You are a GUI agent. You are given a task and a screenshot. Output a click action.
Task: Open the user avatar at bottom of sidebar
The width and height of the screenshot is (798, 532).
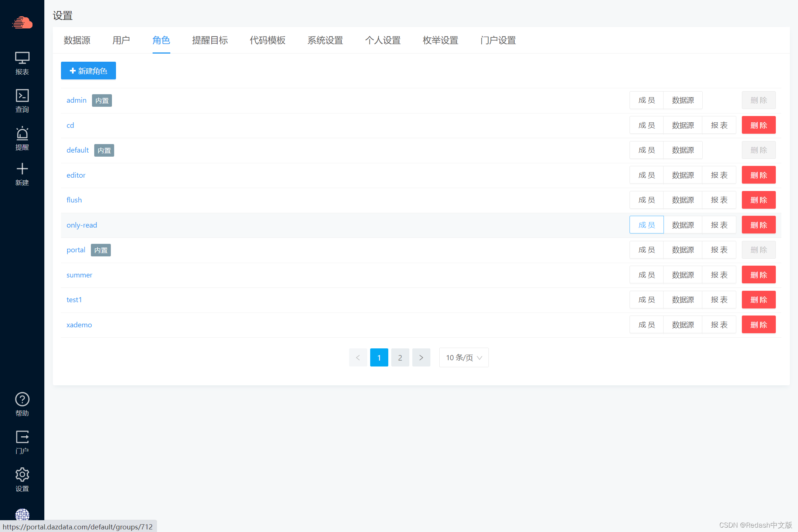pos(22,515)
